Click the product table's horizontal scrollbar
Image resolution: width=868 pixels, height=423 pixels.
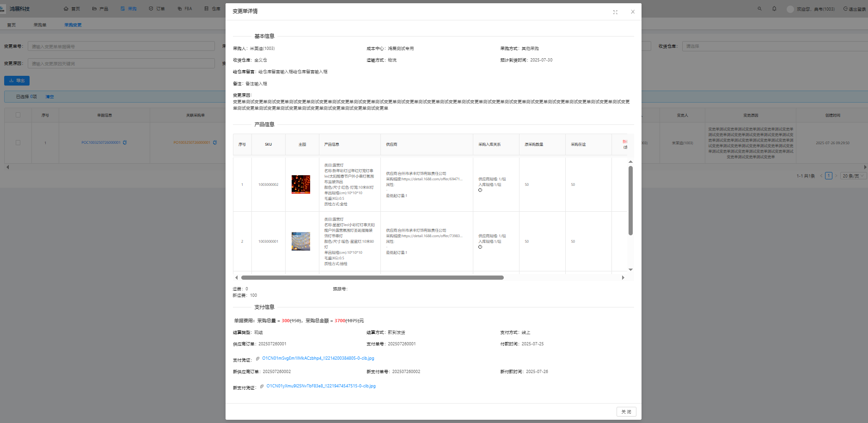[x=372, y=278]
